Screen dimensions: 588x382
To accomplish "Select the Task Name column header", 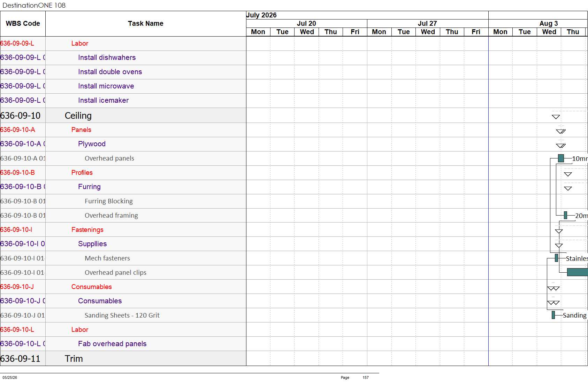I will (146, 23).
